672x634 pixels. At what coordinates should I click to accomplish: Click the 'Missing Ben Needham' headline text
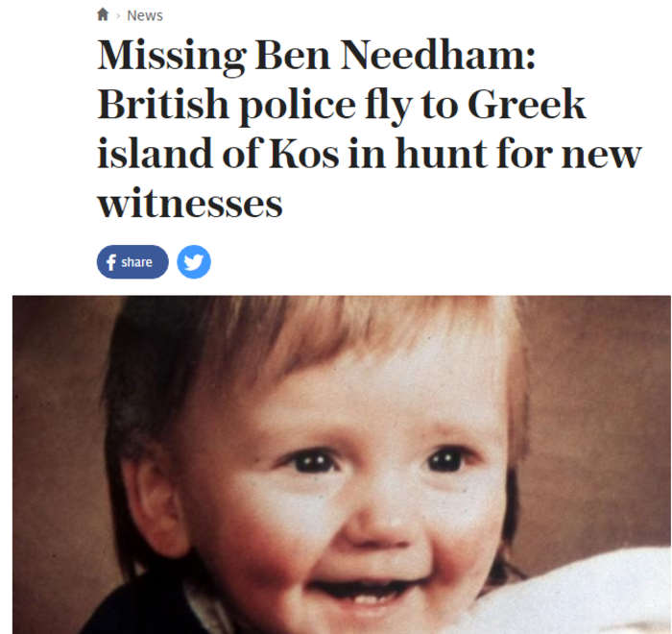316,56
